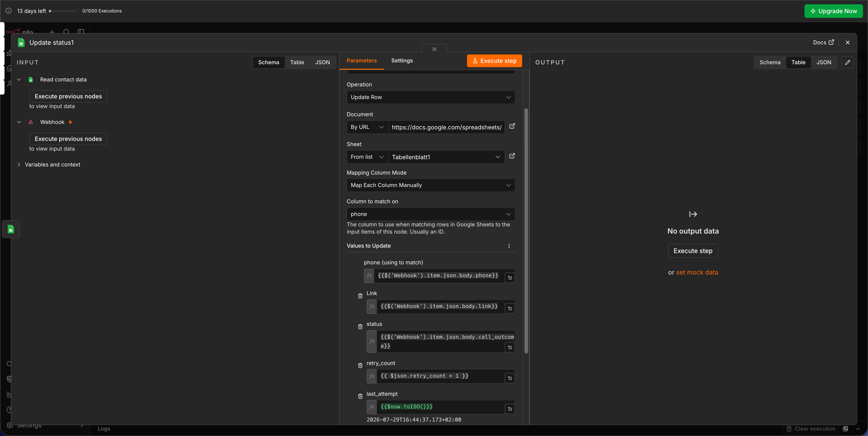Delete the status field via trash icon
Viewport: 868px width, 436px height.
click(360, 326)
